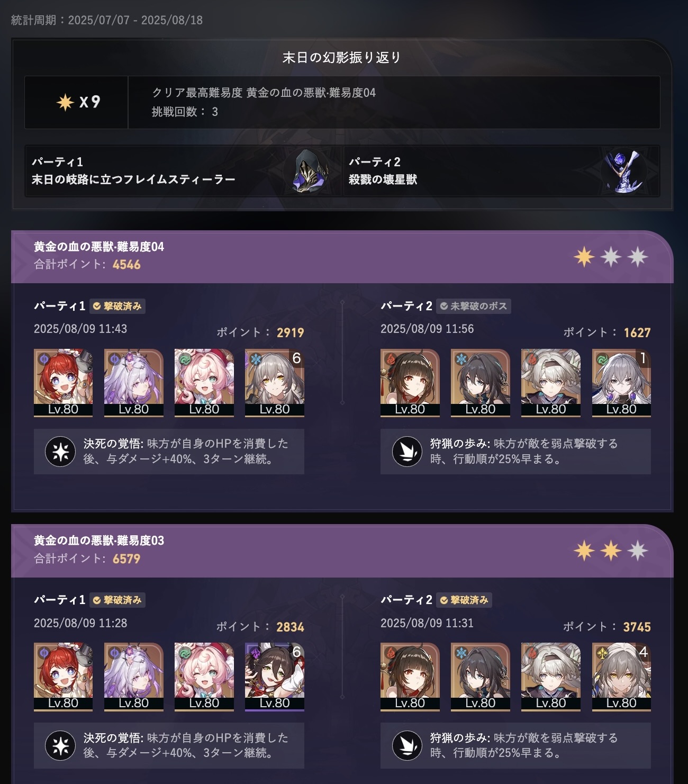Select grey-haired ice character with eidolon 6

(x=275, y=383)
